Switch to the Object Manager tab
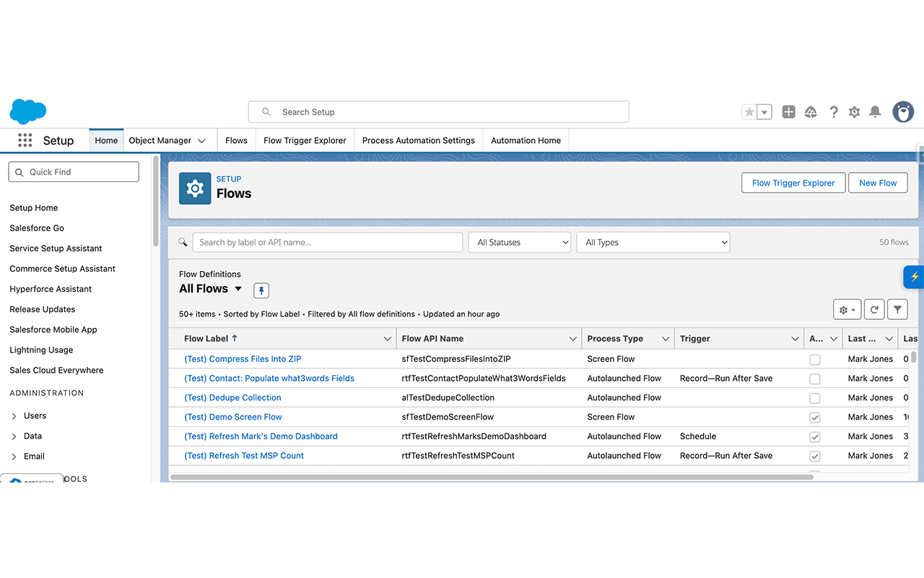 tap(160, 141)
